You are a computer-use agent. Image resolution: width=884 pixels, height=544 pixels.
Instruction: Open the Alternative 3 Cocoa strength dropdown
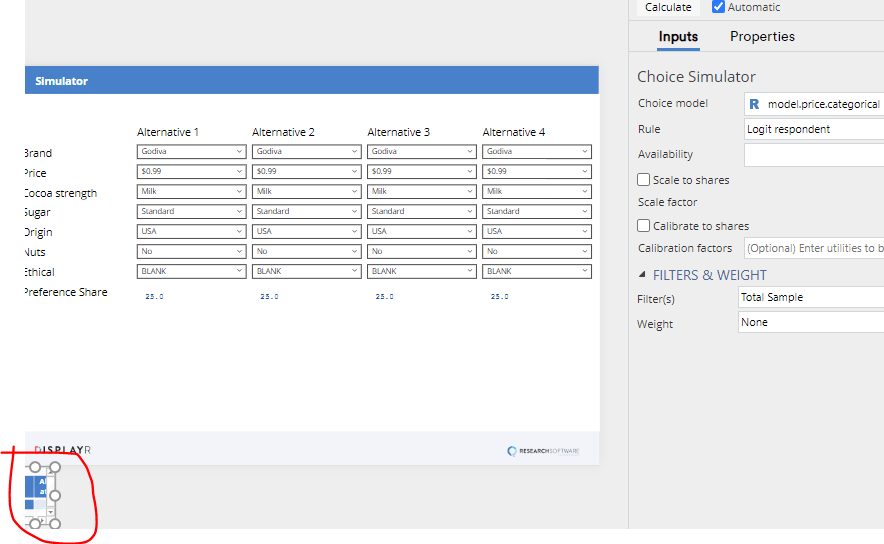point(421,191)
